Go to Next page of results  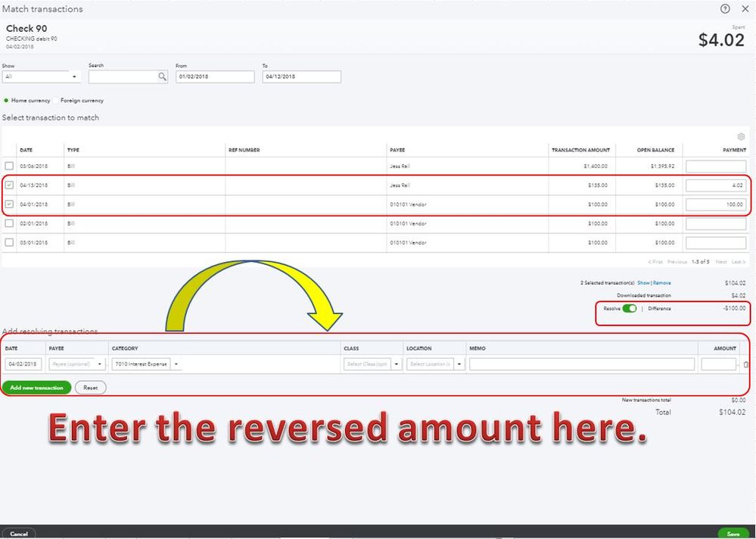pos(720,262)
